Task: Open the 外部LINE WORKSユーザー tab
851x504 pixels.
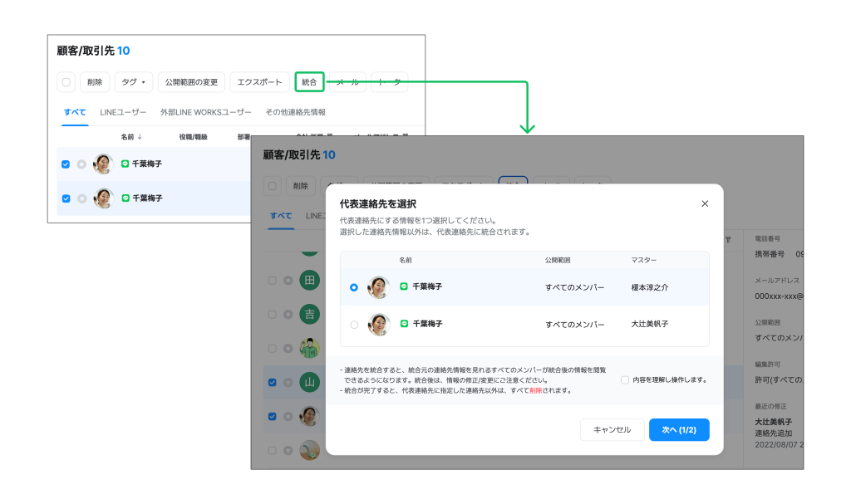Action: point(205,112)
